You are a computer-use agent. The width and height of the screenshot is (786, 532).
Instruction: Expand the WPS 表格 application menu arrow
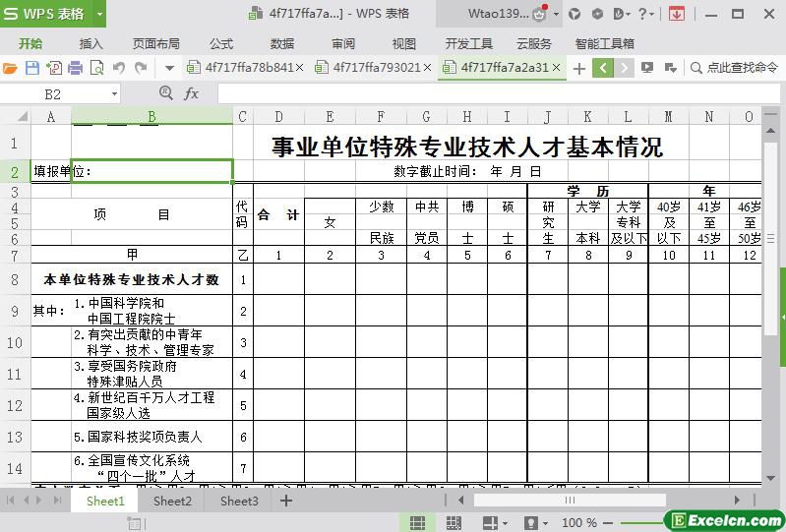100,14
